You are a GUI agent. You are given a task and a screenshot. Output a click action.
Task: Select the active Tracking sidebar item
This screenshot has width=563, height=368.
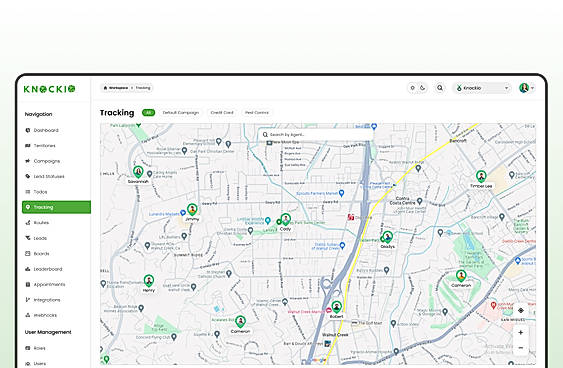coord(56,207)
